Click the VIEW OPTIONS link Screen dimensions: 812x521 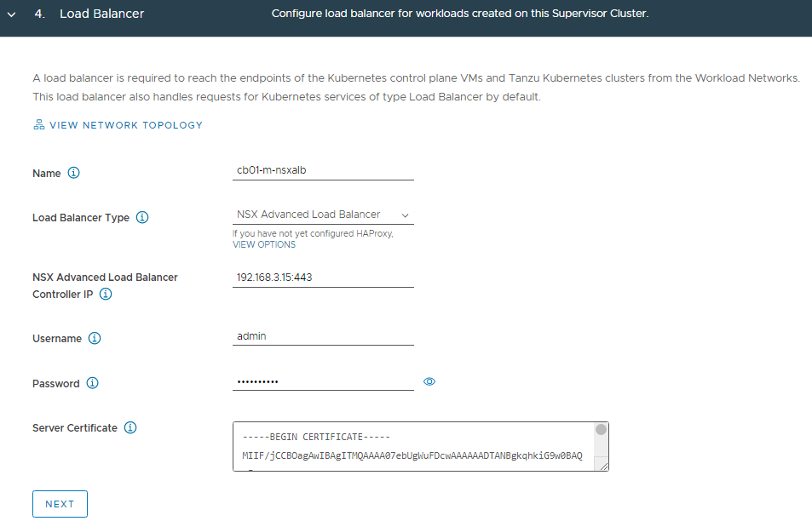point(264,244)
